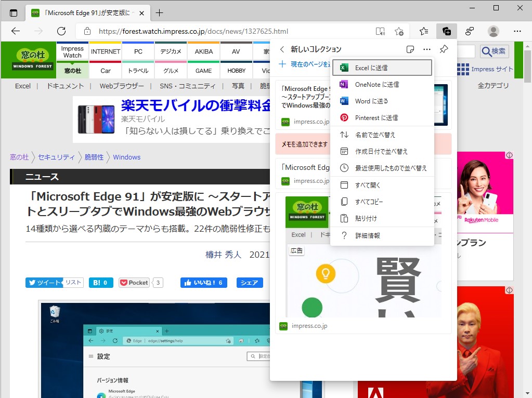This screenshot has width=532, height=398.
Task: Open the 窓の杜 breadcrumb link
Action: coord(19,157)
